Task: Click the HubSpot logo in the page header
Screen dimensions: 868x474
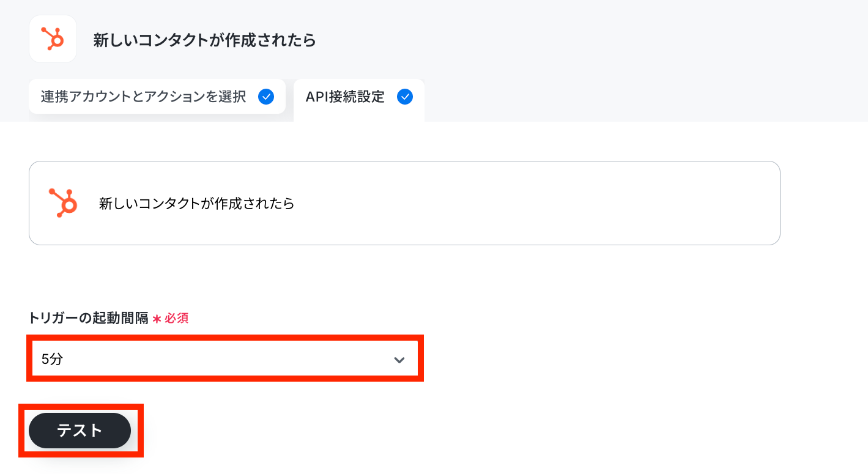Action: 53,39
